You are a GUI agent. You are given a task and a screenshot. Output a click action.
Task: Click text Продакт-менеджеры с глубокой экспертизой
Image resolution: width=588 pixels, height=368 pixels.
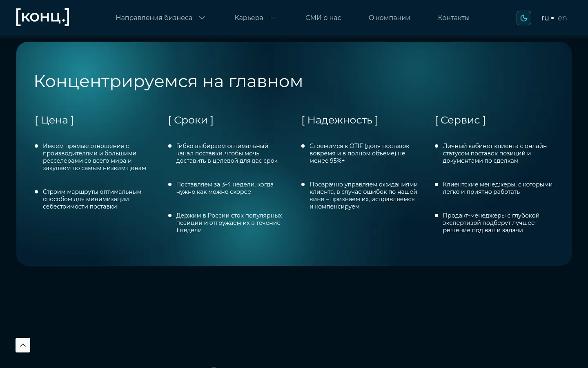pos(491,223)
